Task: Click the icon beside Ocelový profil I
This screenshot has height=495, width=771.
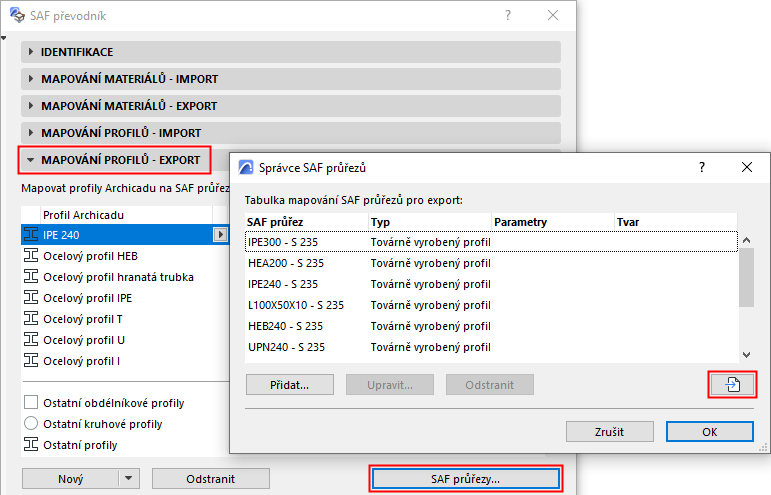Action: [31, 361]
